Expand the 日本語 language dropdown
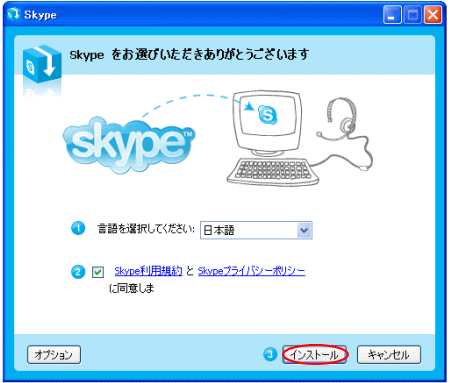This screenshot has width=450, height=383. 256,230
